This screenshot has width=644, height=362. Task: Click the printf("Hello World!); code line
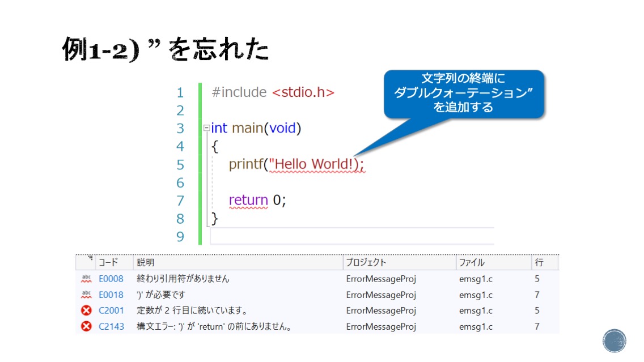coord(296,165)
